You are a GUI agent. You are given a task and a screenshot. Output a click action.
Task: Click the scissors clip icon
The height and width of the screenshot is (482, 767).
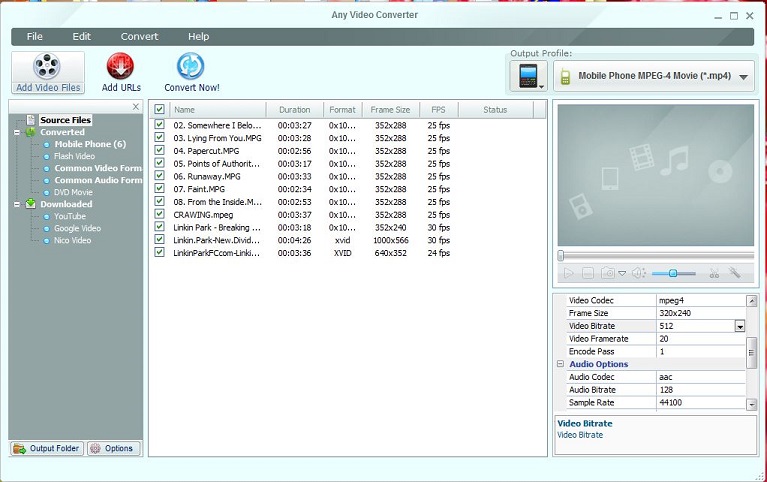pyautogui.click(x=713, y=273)
